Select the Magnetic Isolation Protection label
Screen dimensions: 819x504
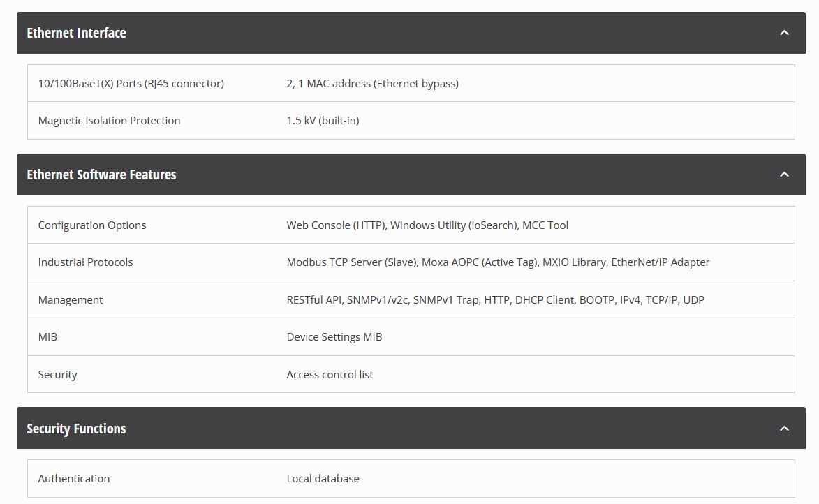[109, 121]
